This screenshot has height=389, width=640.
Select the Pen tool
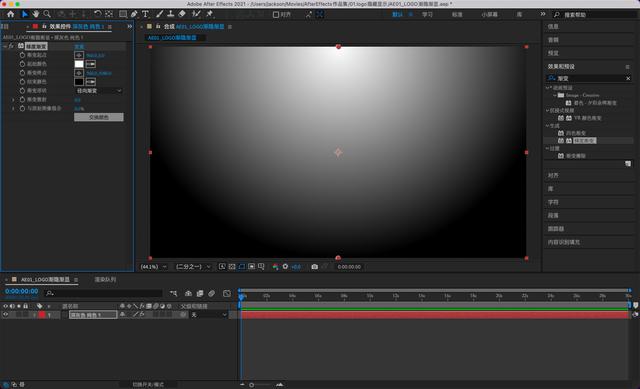coord(134,14)
